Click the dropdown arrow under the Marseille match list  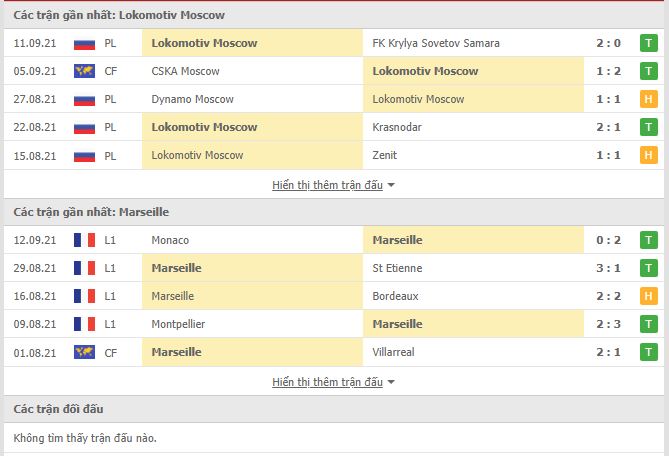click(391, 382)
